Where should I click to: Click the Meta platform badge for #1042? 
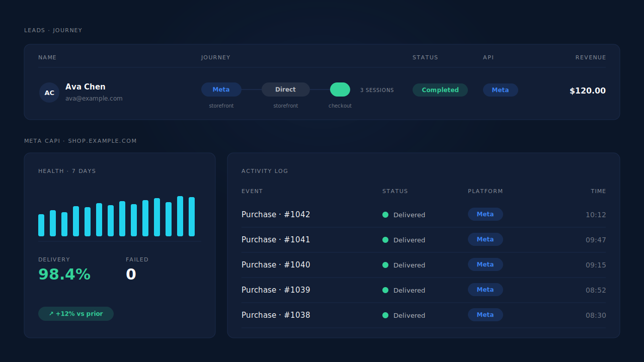pyautogui.click(x=486, y=214)
